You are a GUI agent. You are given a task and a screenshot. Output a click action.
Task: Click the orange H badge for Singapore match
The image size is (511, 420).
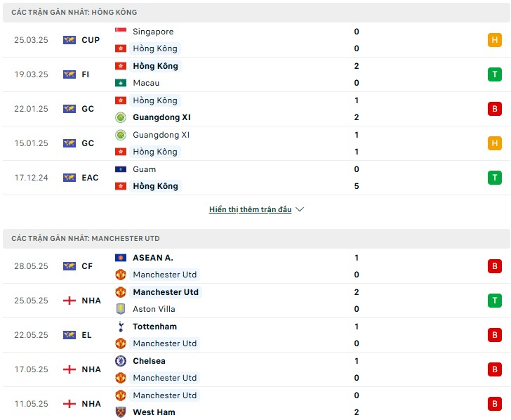494,40
